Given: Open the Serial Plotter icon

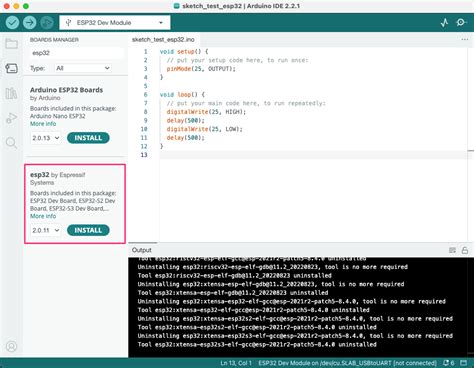Looking at the screenshot, I should coord(444,23).
